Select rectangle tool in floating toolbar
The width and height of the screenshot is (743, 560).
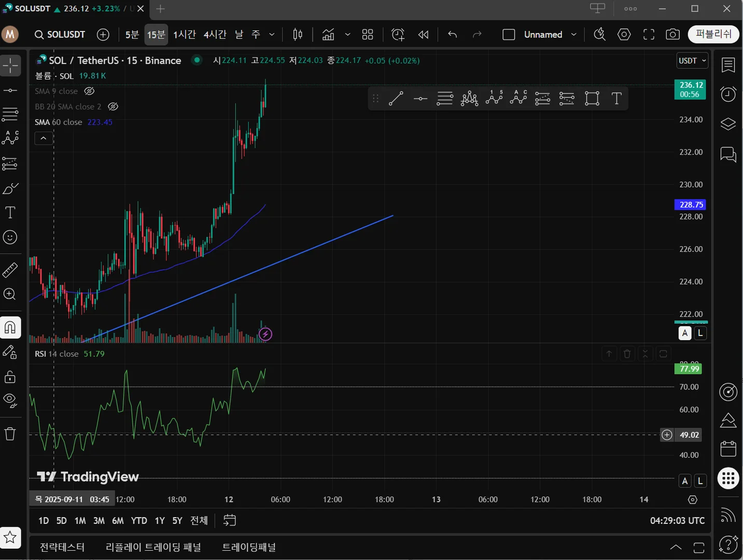(592, 99)
